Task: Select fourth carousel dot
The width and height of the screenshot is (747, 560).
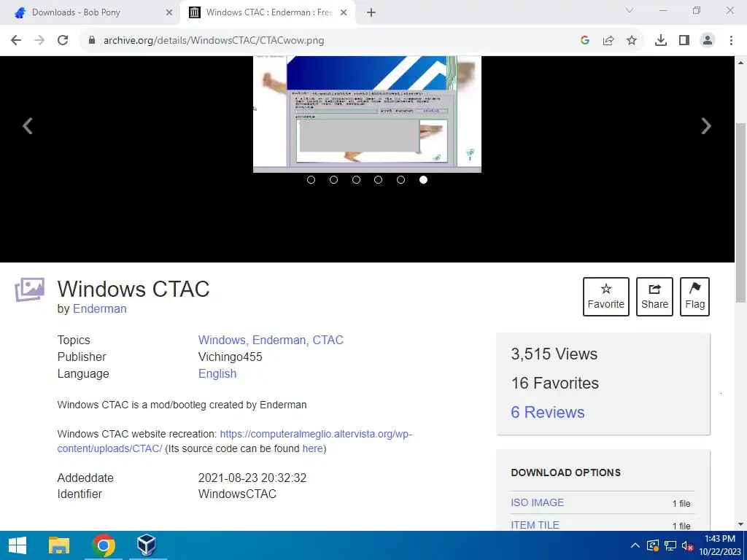Action: 379,179
